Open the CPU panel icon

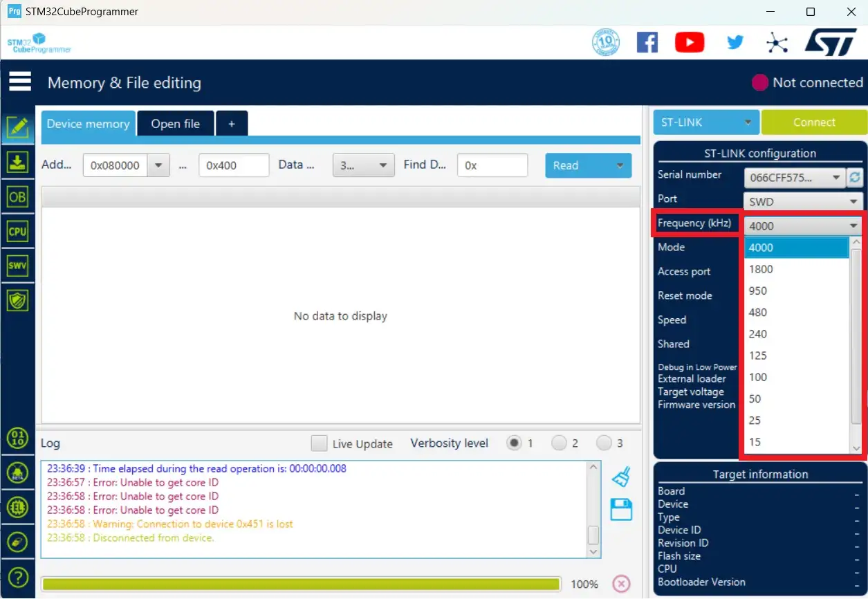pos(17,231)
